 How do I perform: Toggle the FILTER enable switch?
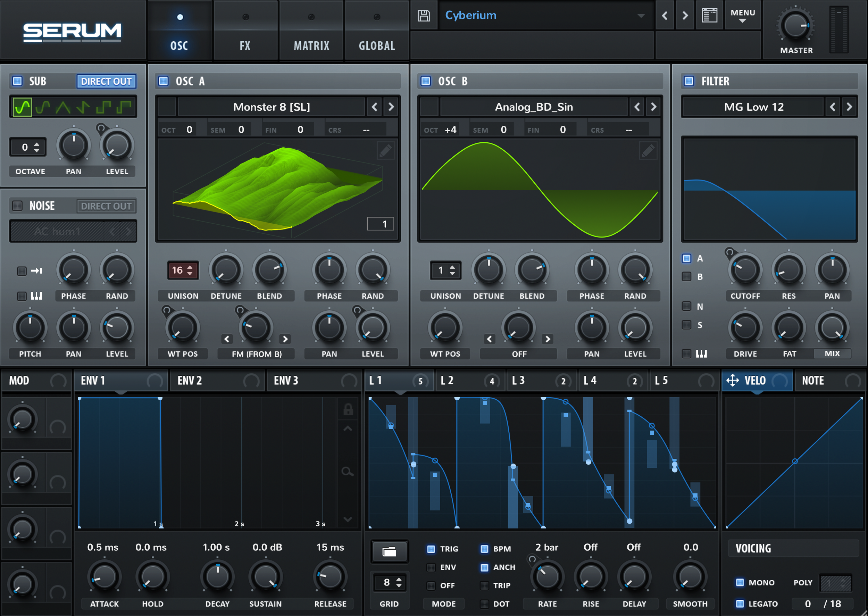pyautogui.click(x=688, y=81)
